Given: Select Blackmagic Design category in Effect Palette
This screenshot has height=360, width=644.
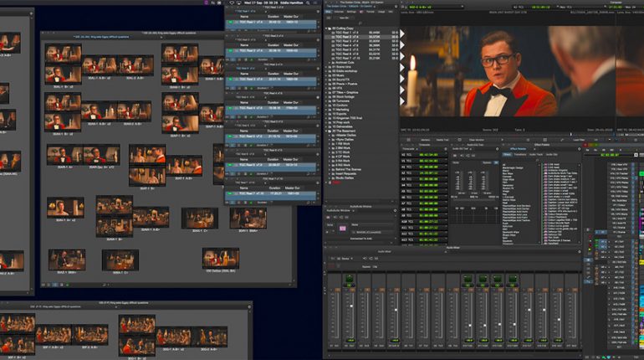Looking at the screenshot, I should click(x=513, y=167).
